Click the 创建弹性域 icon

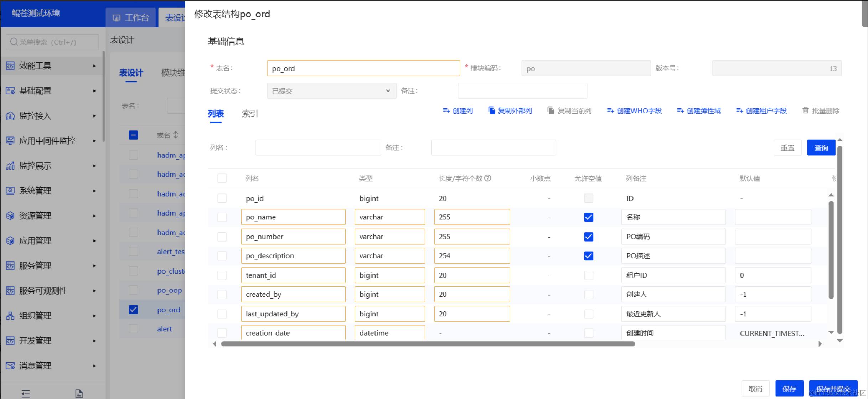click(x=680, y=111)
